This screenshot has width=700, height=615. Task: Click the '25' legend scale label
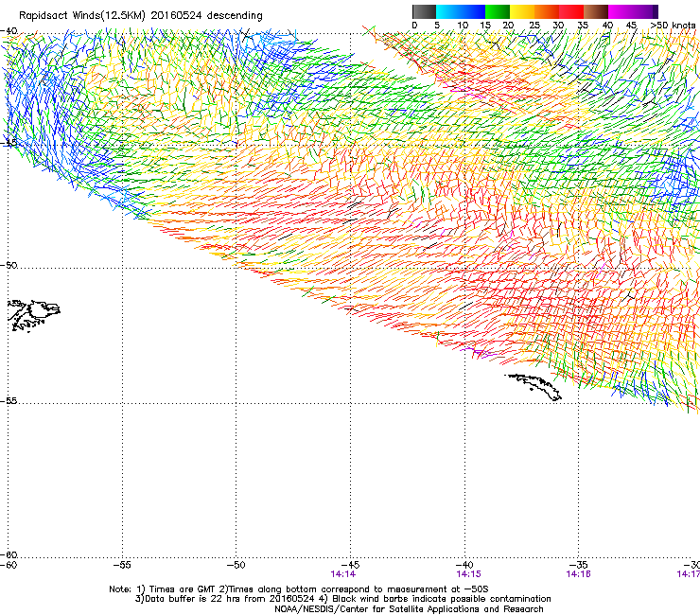(534, 26)
